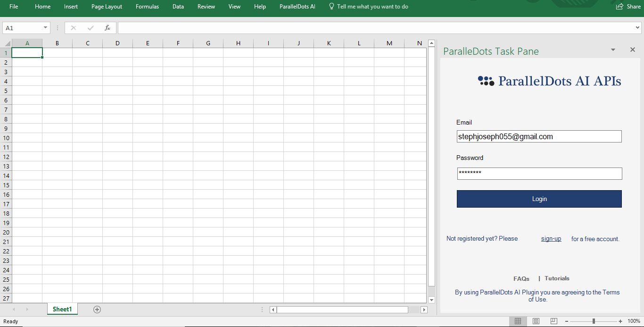Click horizontal scrollbar right arrow
This screenshot has height=327, width=644.
tap(424, 310)
